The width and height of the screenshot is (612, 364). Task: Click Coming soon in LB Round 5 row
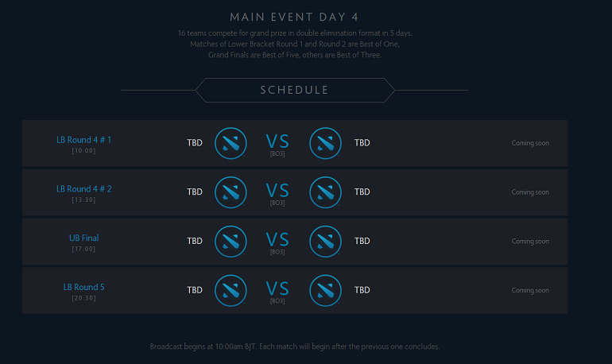click(x=530, y=291)
